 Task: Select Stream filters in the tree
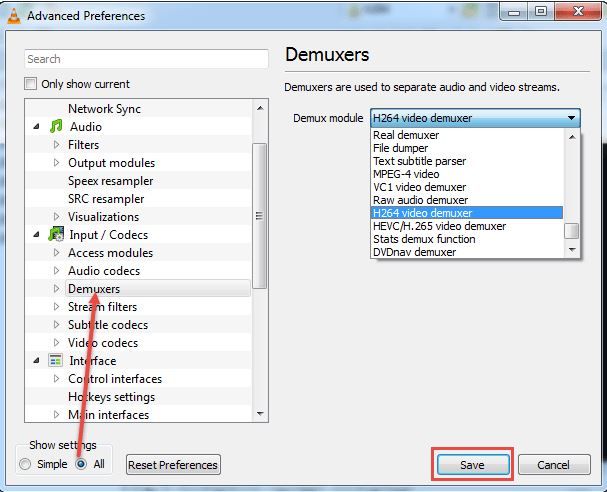[102, 307]
